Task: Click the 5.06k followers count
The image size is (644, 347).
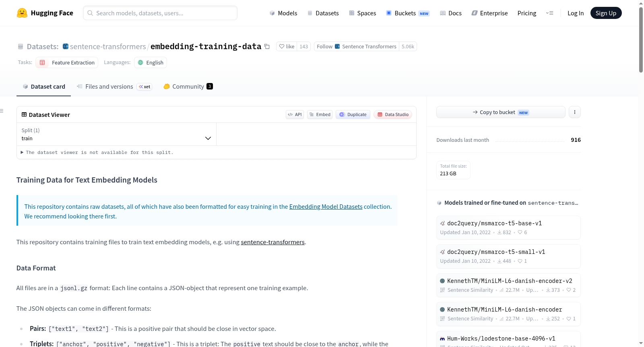Action: [408, 46]
